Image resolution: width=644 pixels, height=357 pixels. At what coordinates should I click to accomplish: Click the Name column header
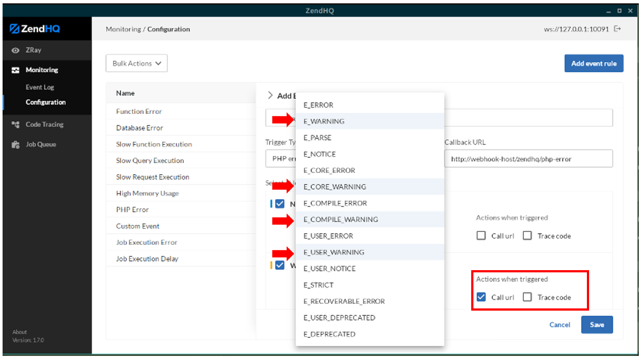125,93
